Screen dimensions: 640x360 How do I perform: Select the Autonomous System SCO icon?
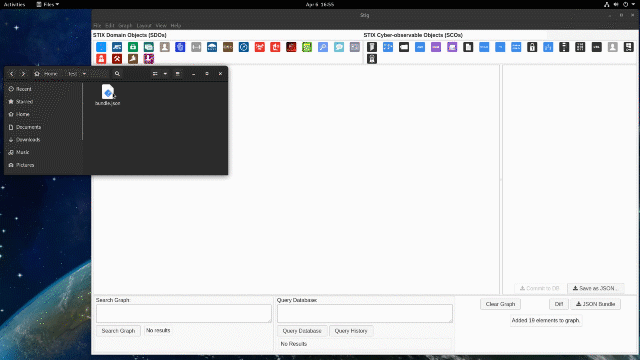[388, 47]
